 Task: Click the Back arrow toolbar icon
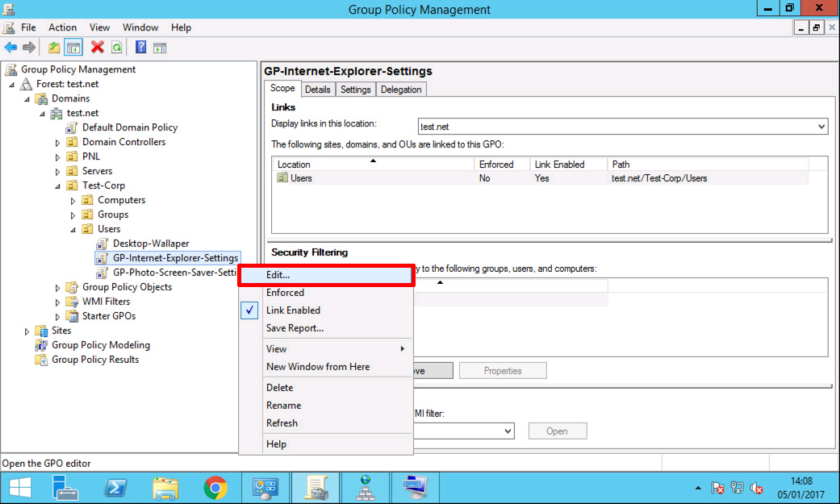coord(10,48)
